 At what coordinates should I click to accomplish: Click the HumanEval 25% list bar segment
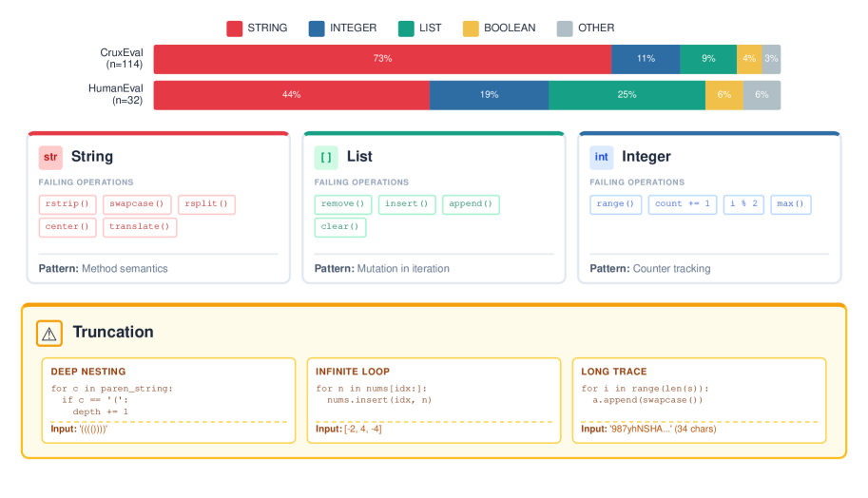pyautogui.click(x=627, y=95)
